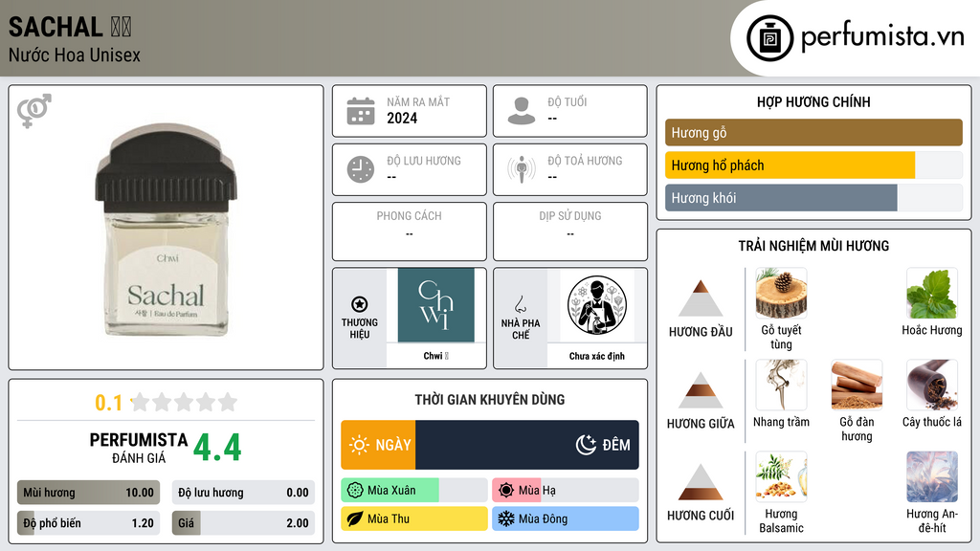Click the 0.1 user rating number
The width and height of the screenshot is (980, 551).
click(108, 403)
